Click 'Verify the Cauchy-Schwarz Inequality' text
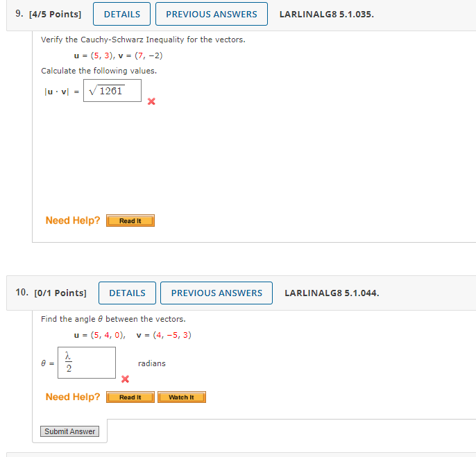Viewport: 476px width, 457px height. pos(112,40)
